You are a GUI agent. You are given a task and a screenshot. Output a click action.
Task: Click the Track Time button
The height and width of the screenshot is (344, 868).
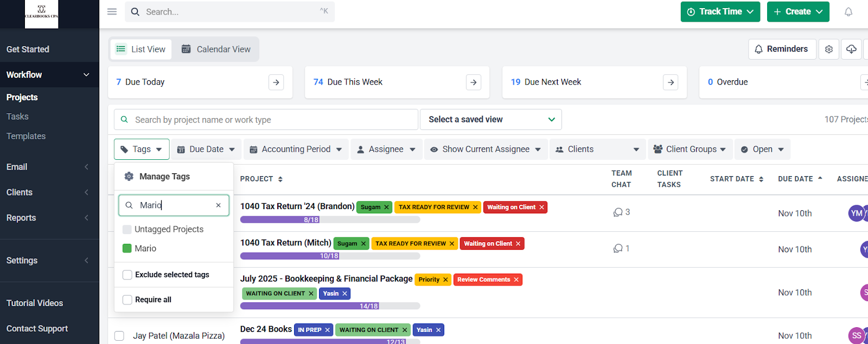point(720,12)
